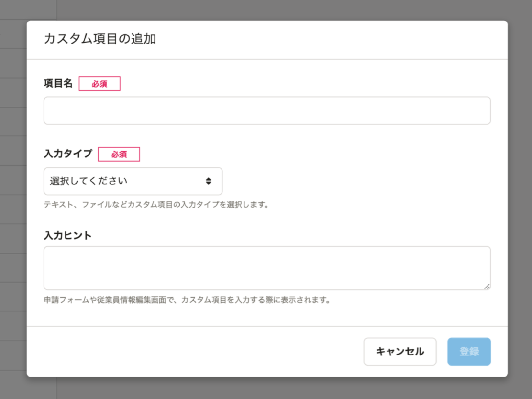This screenshot has height=399, width=532.
Task: Click the up-down chevron icon in dropdown
Action: tap(209, 181)
